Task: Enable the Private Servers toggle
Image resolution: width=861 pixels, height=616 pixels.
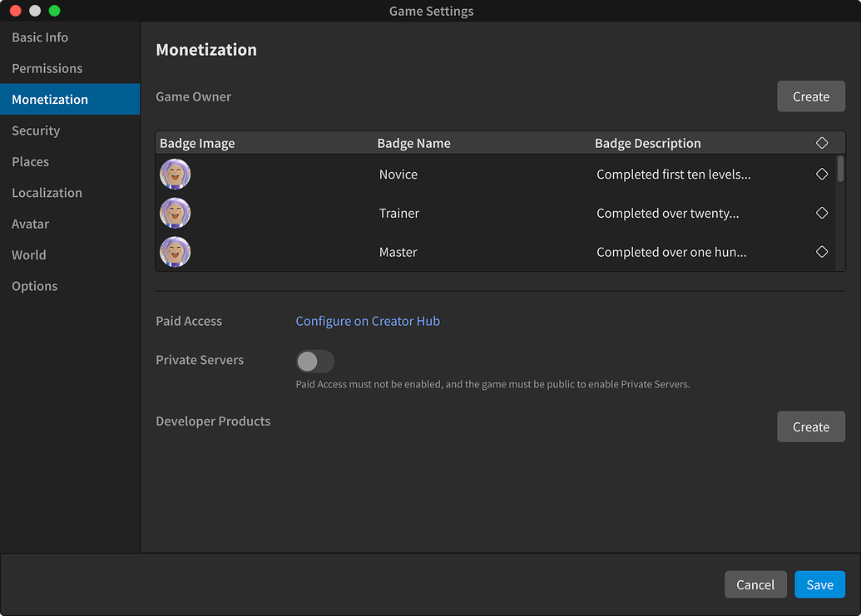Action: [x=315, y=361]
